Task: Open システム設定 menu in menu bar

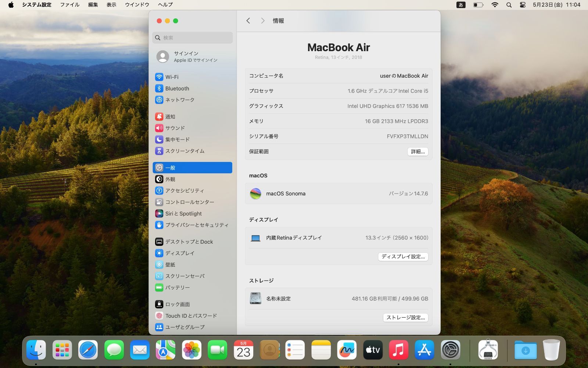Action: point(37,5)
